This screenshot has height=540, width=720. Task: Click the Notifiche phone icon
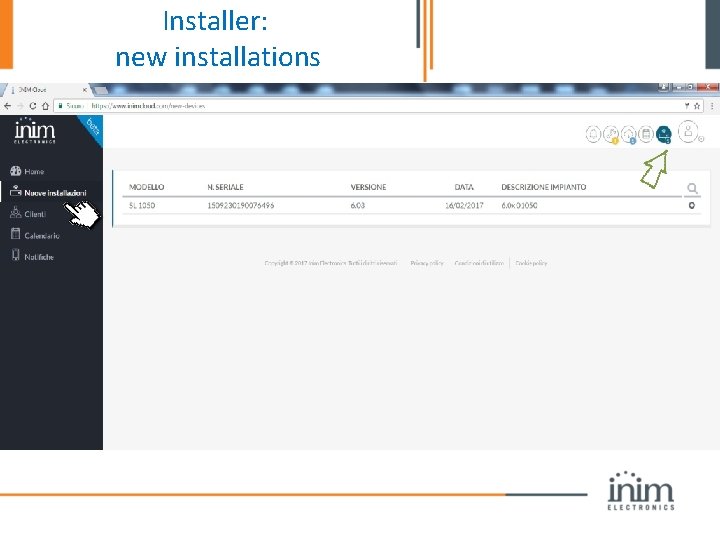click(16, 255)
